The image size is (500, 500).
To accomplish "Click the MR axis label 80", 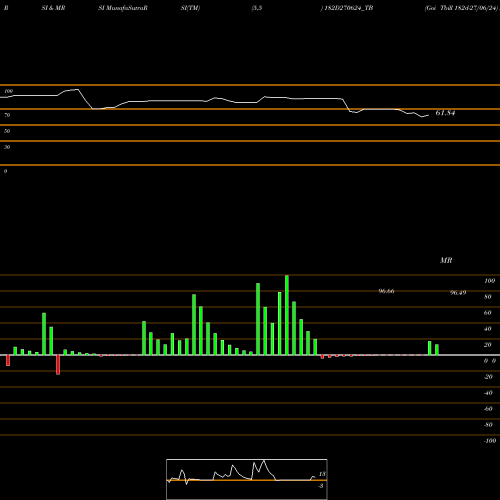I will coord(488,297).
